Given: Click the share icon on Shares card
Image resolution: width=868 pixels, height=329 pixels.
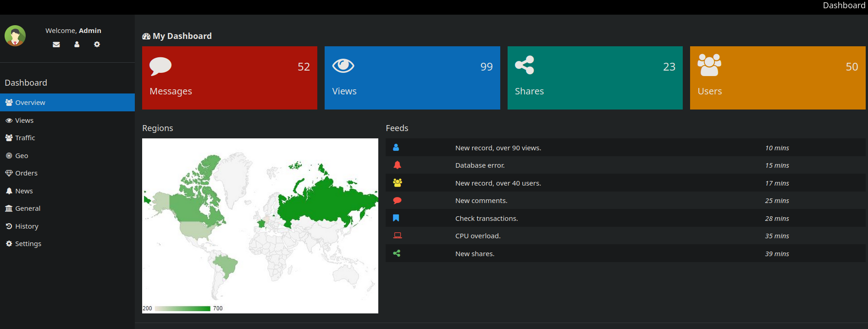Looking at the screenshot, I should click(x=525, y=65).
